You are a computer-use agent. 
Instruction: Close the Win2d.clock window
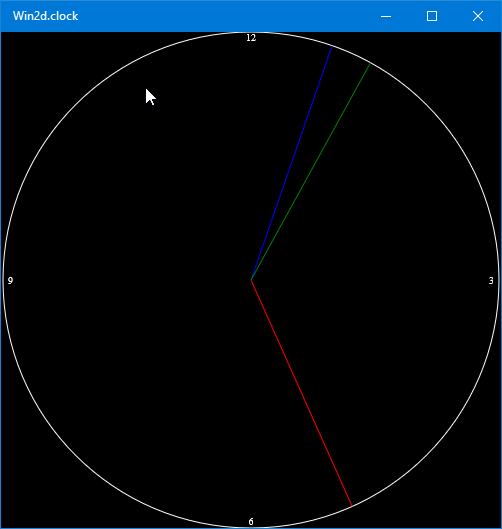(x=478, y=16)
